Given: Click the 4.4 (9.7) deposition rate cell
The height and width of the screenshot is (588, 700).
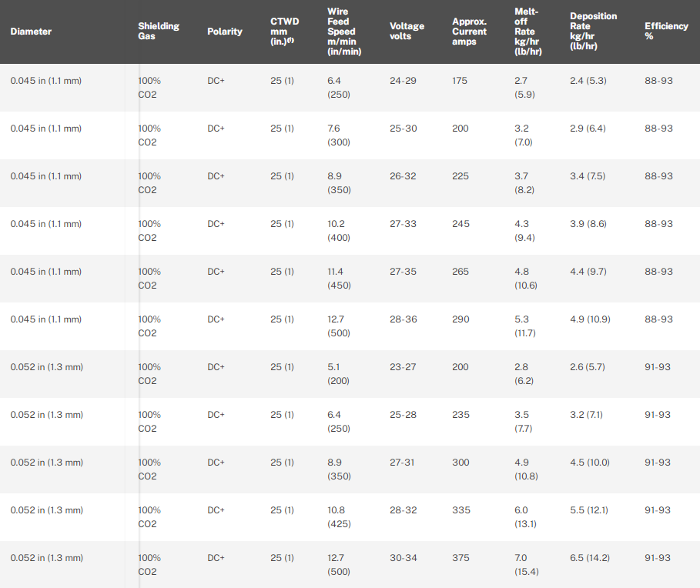Looking at the screenshot, I should [589, 272].
